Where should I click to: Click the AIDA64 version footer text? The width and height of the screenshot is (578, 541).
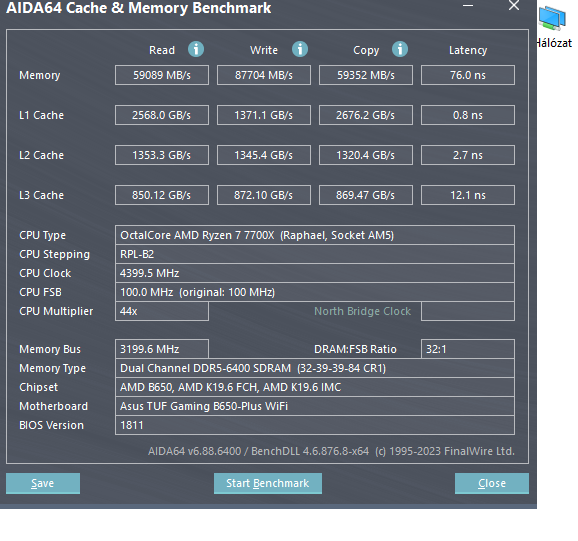331,451
